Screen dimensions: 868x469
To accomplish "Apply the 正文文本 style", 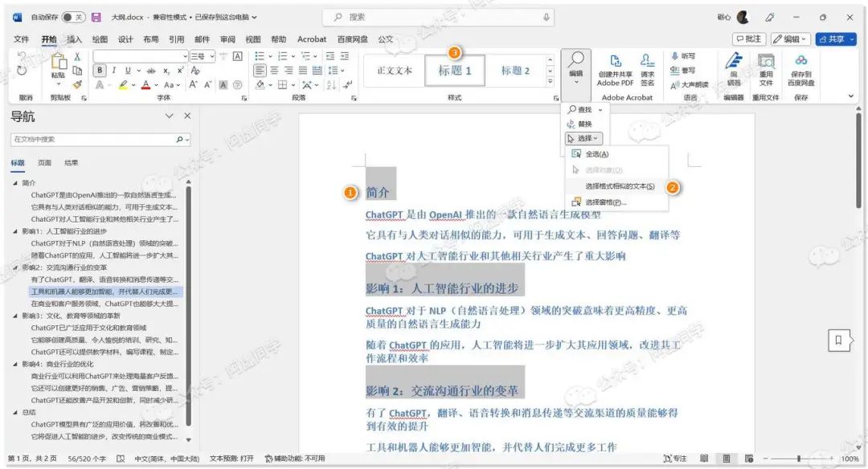I will 394,70.
